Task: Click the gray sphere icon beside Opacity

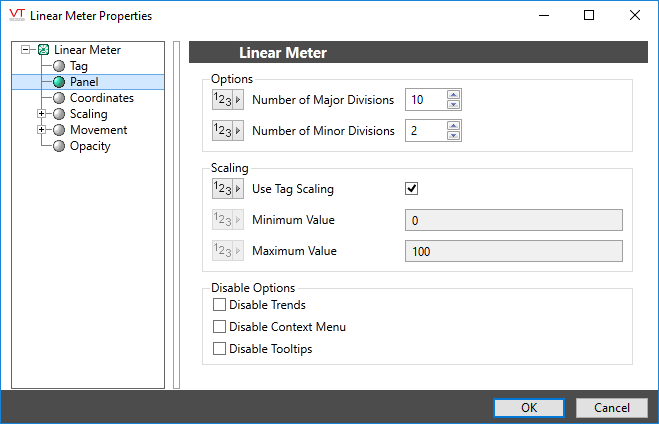Action: [59, 146]
